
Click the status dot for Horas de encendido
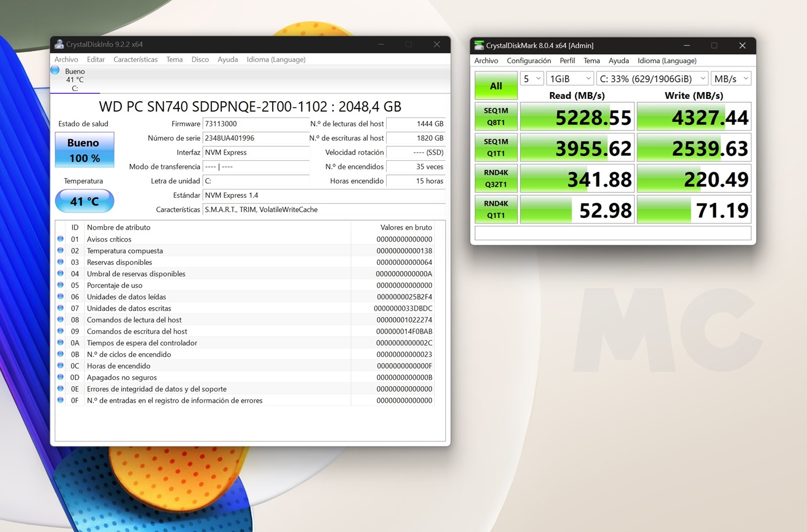(x=60, y=365)
